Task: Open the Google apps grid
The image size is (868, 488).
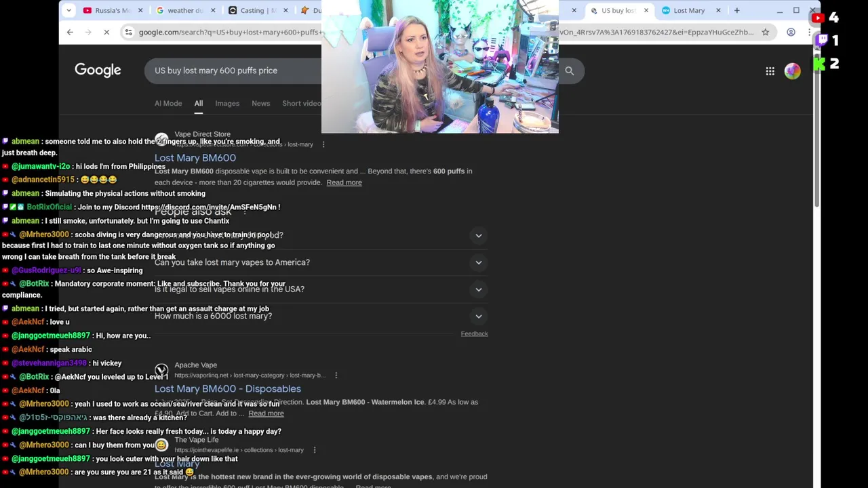Action: [770, 71]
